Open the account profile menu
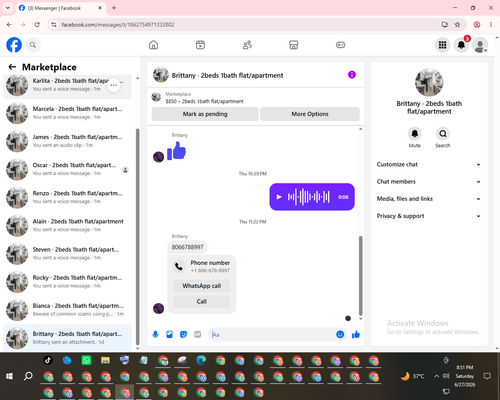This screenshot has height=400, width=500. click(x=480, y=45)
